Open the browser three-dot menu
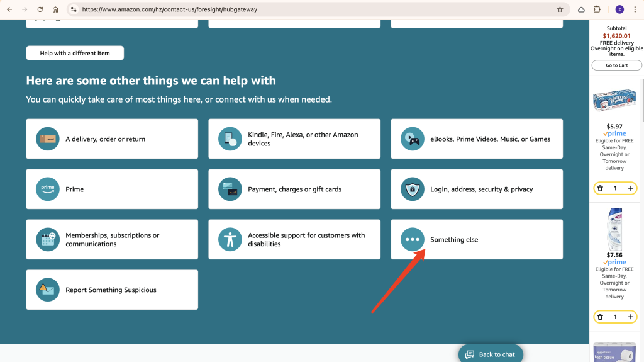 pos(635,9)
